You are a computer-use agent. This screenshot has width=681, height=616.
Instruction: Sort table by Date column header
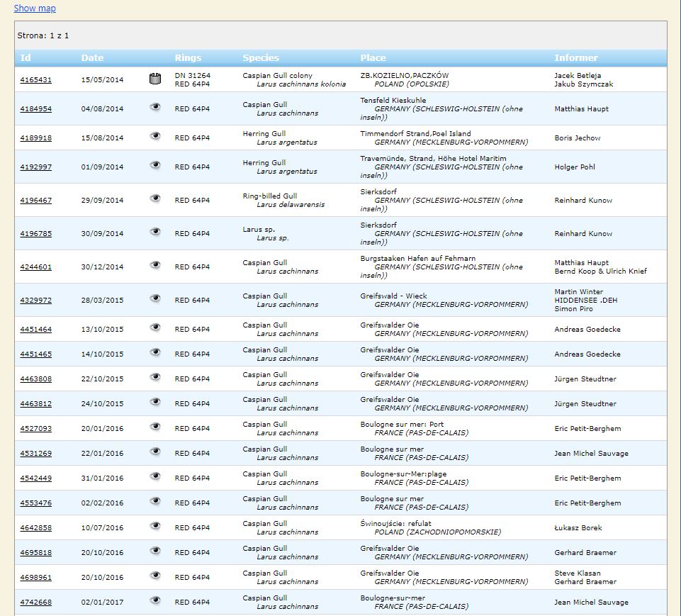pyautogui.click(x=92, y=58)
